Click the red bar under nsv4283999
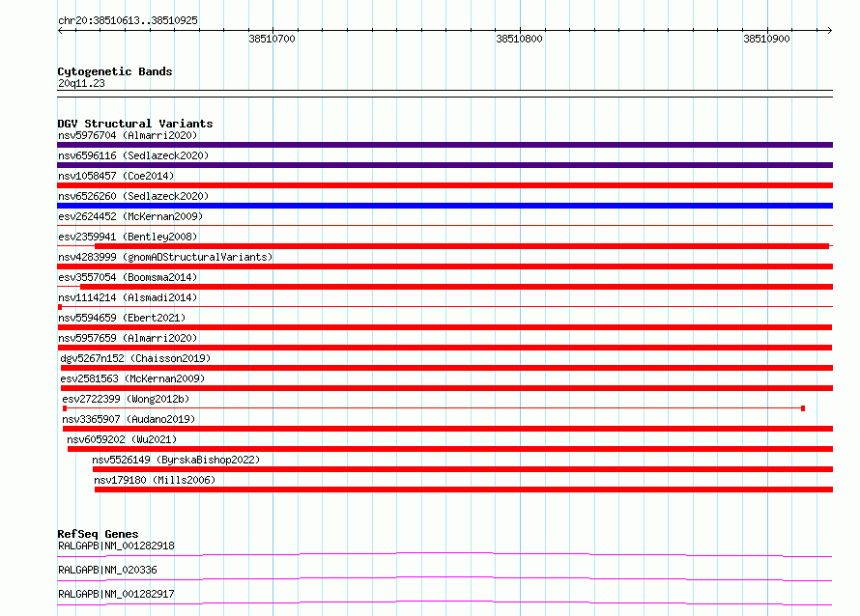 pos(444,266)
